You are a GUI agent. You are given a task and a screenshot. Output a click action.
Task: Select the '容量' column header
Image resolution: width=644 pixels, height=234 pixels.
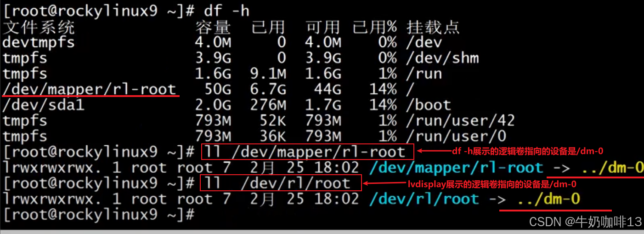pyautogui.click(x=213, y=27)
